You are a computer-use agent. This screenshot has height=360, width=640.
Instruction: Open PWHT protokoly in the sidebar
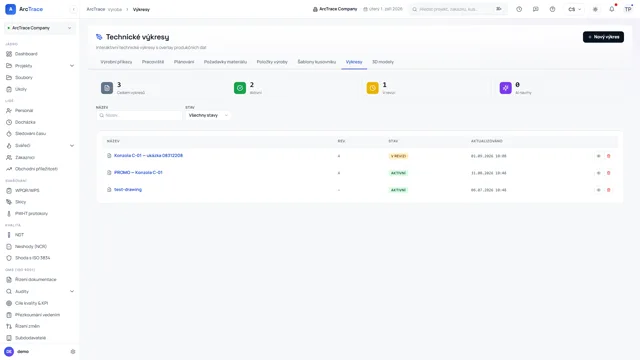31,213
